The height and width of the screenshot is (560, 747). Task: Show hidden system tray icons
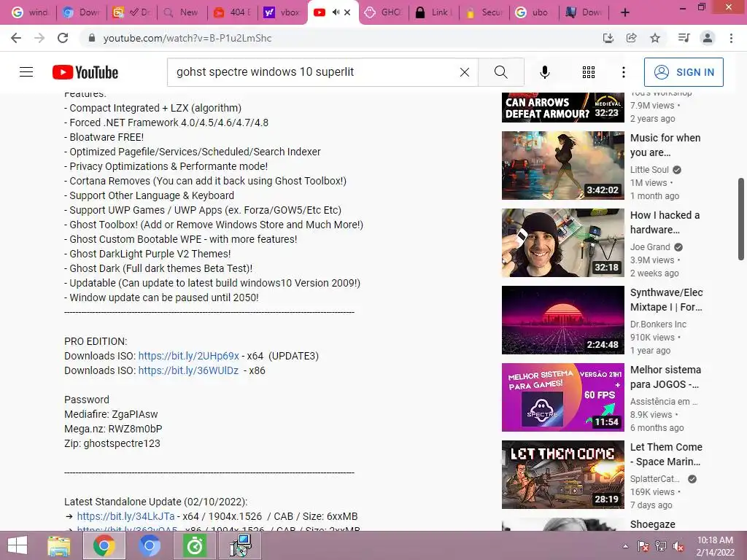625,546
